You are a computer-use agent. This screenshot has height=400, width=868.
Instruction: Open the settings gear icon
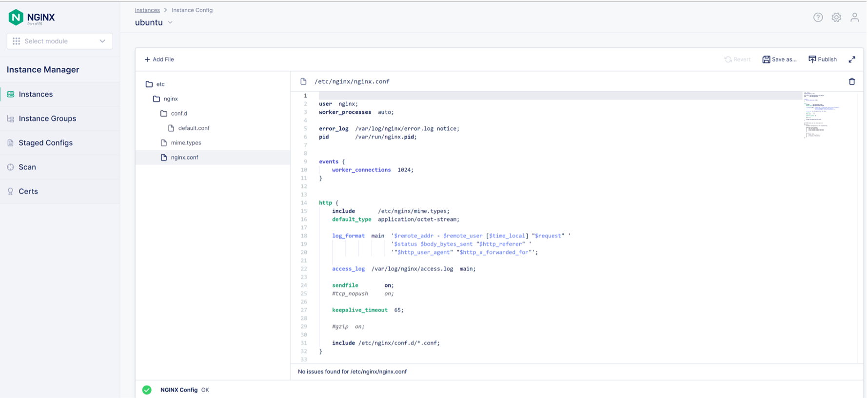click(836, 18)
